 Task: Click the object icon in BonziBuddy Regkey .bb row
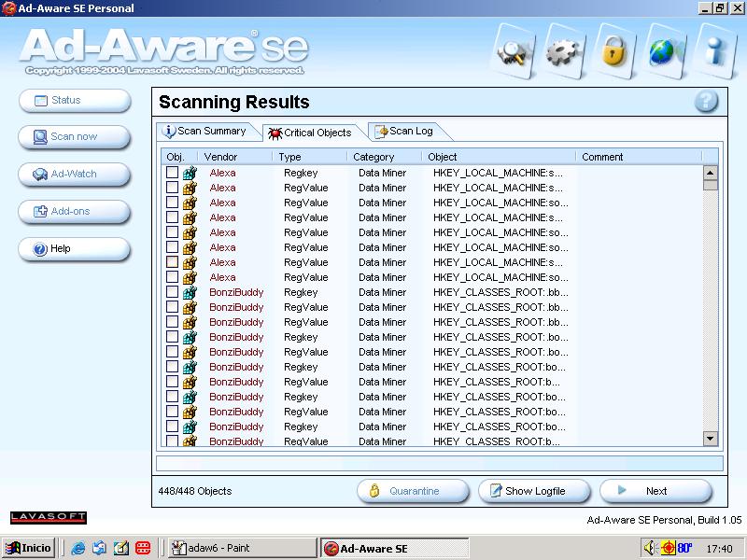click(190, 292)
